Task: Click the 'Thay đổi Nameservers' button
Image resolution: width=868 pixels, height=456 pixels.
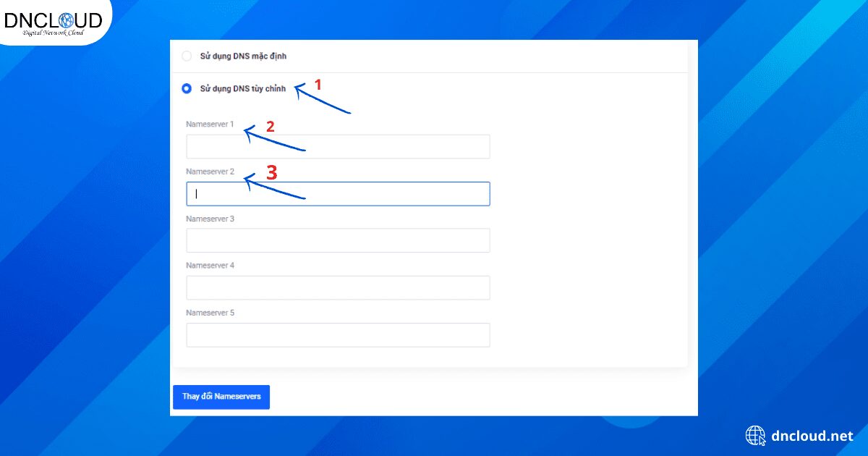Action: pos(221,397)
